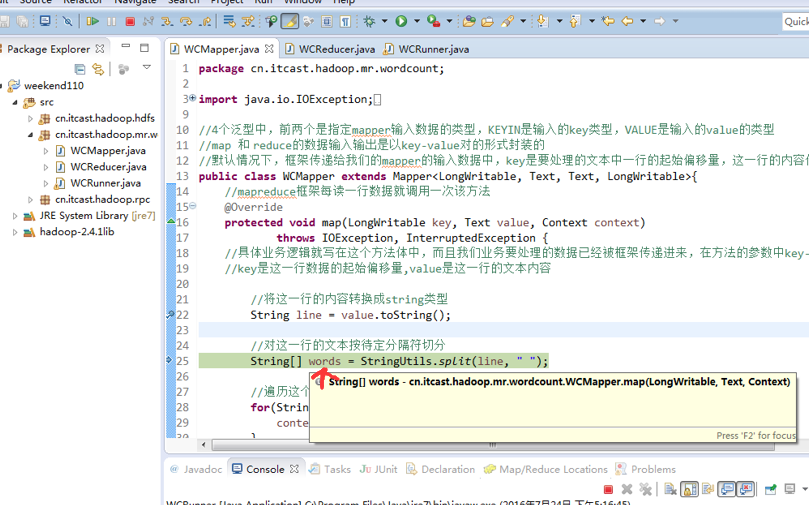This screenshot has height=505, width=809.
Task: Toggle Block Selection Mode button
Action: 327,21
